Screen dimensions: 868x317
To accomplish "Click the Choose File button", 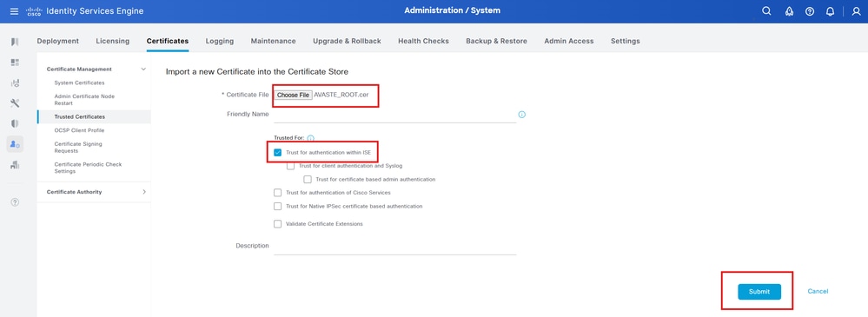I will coord(293,96).
